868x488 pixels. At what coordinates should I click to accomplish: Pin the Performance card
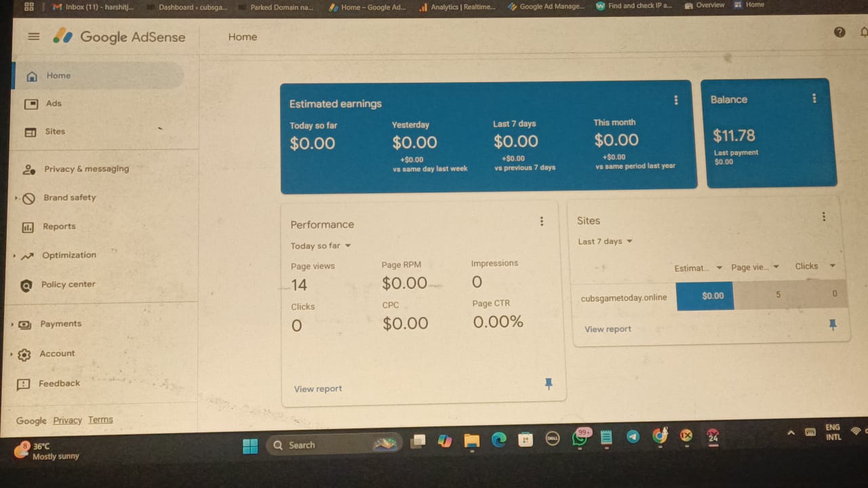tap(549, 384)
